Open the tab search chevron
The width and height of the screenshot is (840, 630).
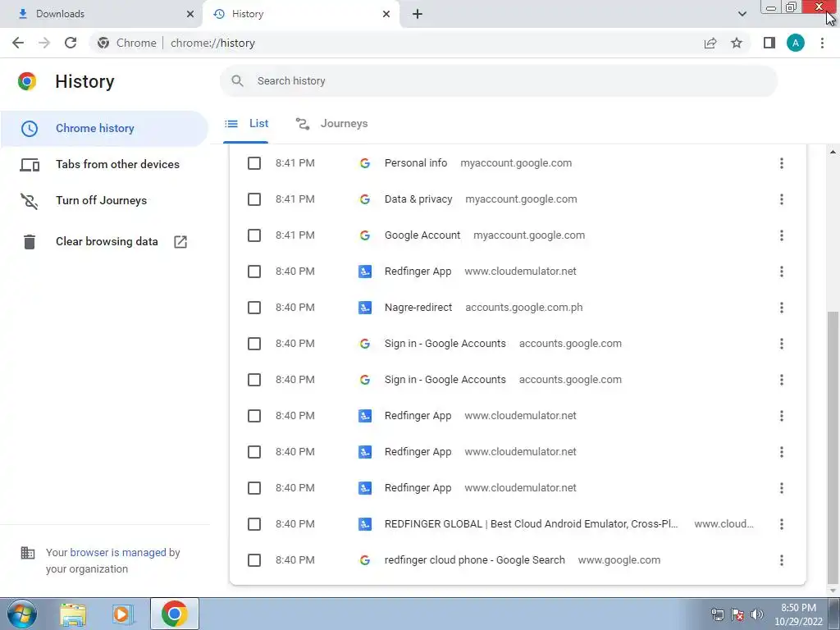click(742, 14)
